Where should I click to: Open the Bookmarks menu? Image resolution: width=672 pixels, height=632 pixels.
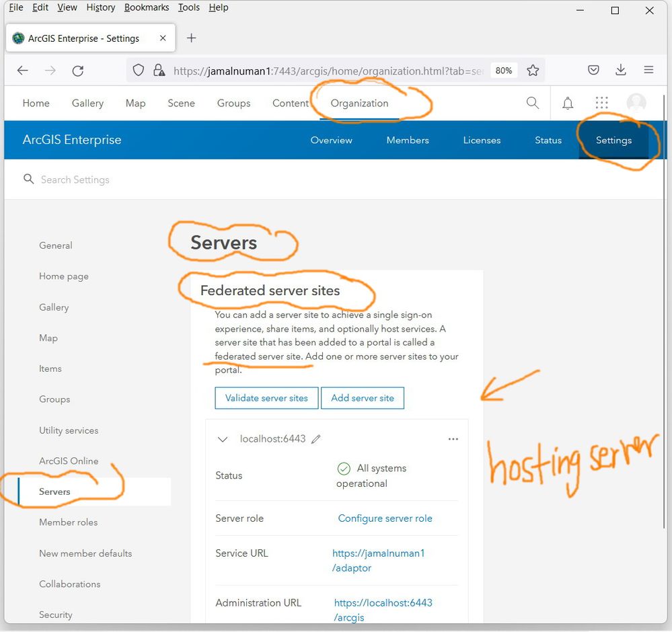pos(147,7)
